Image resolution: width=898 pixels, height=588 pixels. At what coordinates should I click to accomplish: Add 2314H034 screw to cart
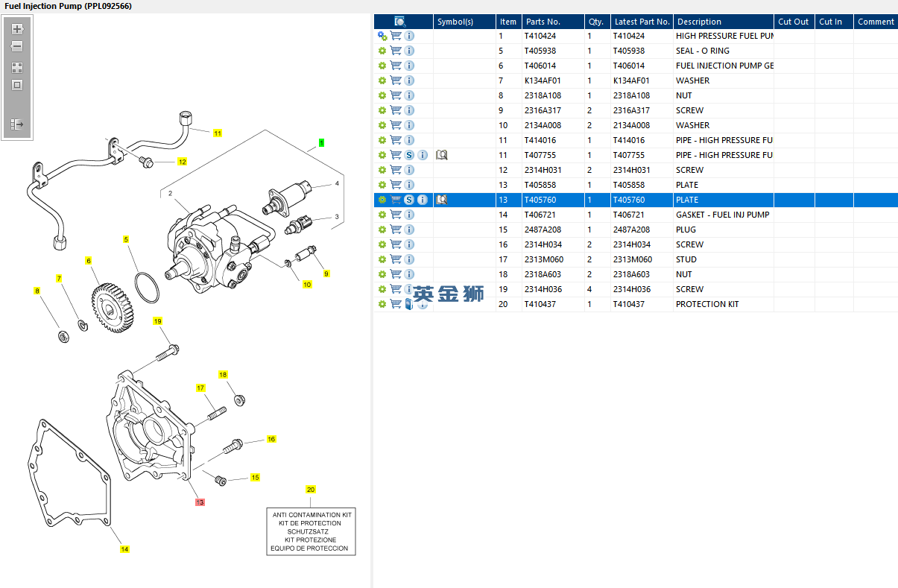[x=396, y=244]
